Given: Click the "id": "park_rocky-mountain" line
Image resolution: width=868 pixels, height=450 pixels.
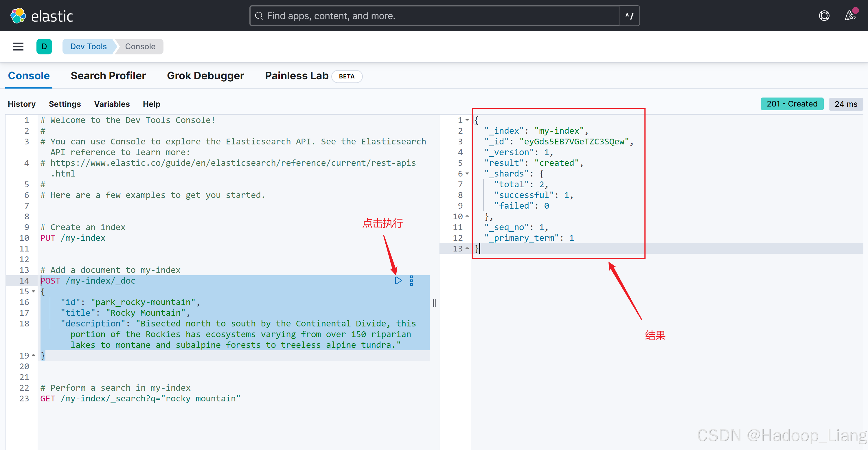Looking at the screenshot, I should coord(130,302).
